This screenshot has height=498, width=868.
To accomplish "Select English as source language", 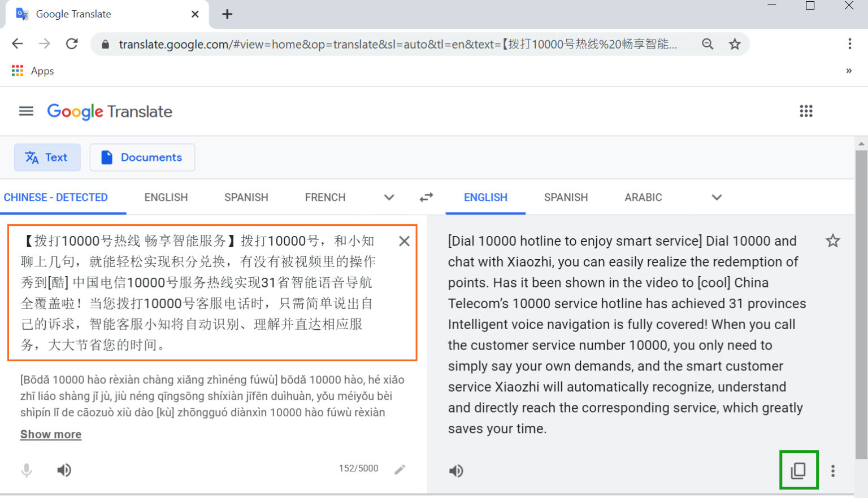I will [x=166, y=197].
